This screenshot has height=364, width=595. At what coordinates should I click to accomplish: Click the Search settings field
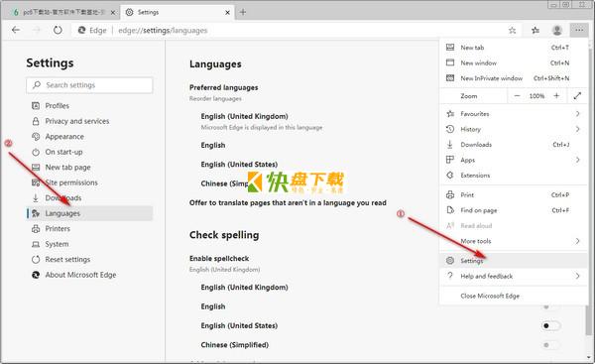coord(89,85)
